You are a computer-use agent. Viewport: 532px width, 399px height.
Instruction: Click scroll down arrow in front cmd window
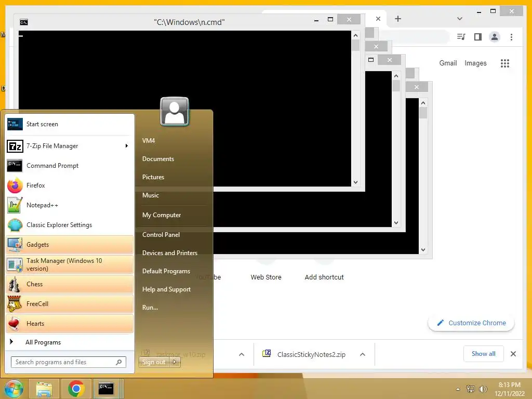pos(355,182)
